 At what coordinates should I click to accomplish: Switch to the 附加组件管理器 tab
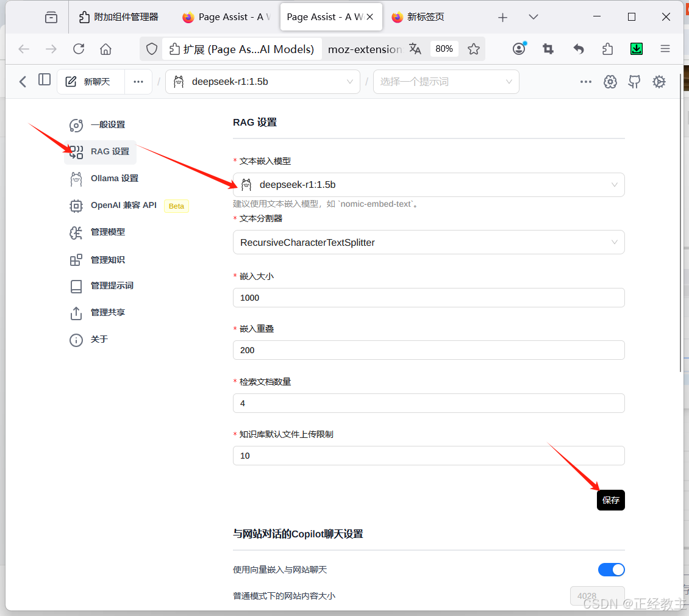pos(118,17)
